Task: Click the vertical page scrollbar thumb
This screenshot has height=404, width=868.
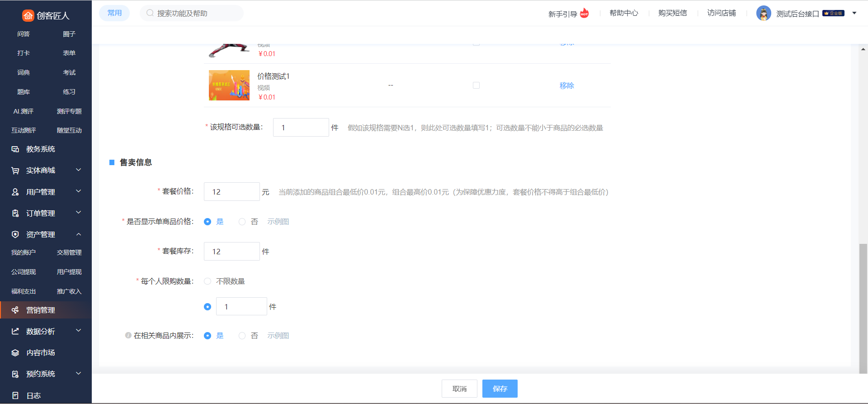Action: (x=863, y=308)
